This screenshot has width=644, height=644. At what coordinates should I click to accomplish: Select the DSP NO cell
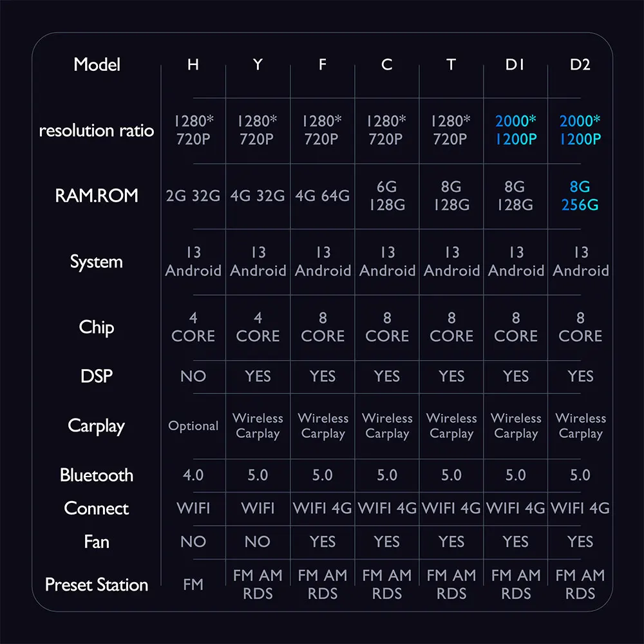click(x=193, y=376)
